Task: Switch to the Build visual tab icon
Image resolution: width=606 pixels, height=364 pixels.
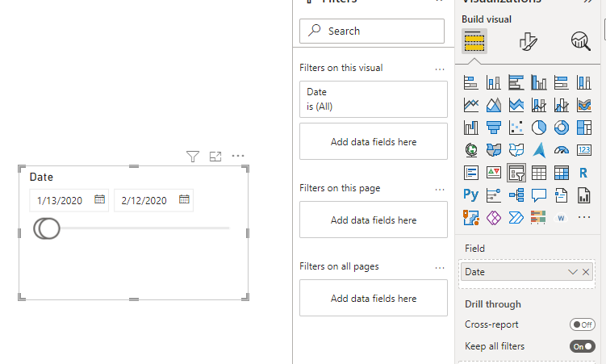Action: [x=474, y=41]
